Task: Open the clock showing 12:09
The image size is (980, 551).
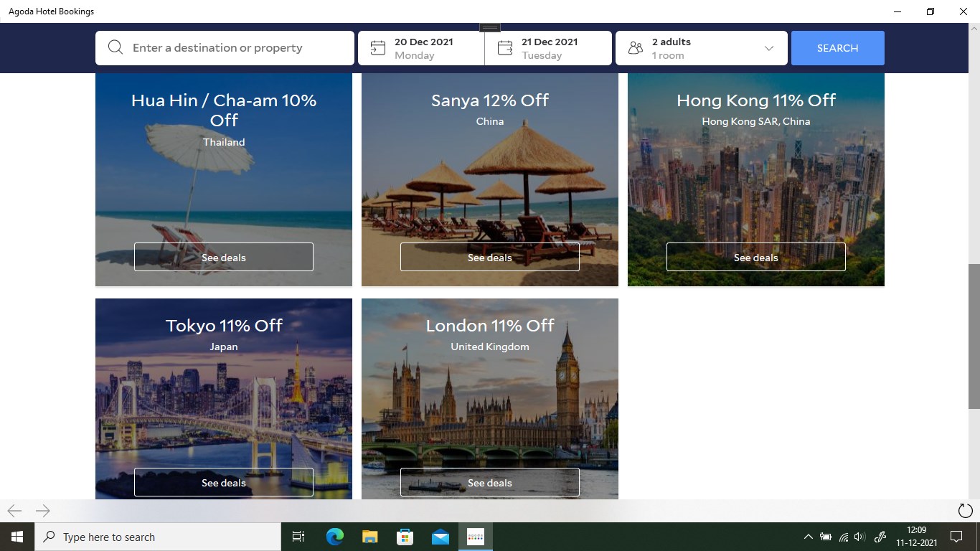Action: 916,537
